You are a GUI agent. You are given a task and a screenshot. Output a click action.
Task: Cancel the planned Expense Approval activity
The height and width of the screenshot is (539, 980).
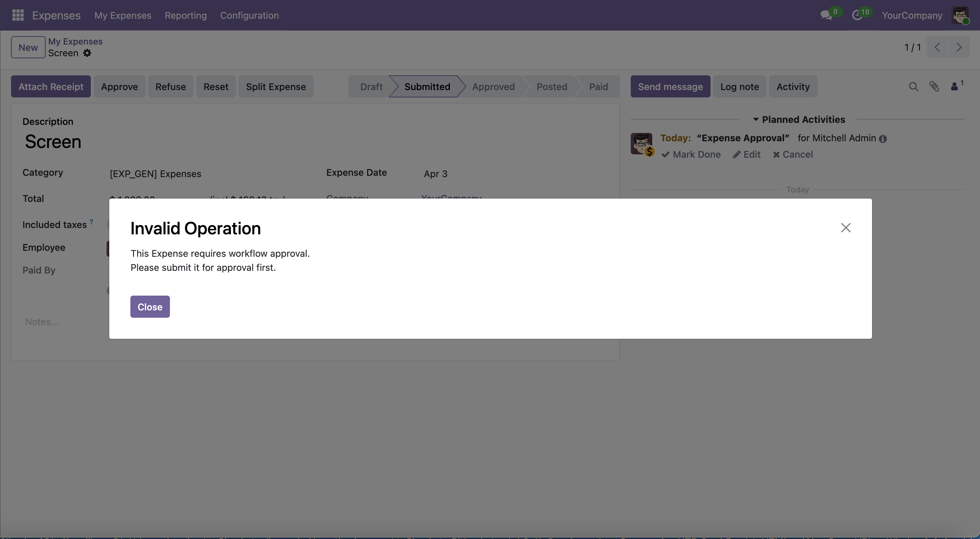coord(792,155)
